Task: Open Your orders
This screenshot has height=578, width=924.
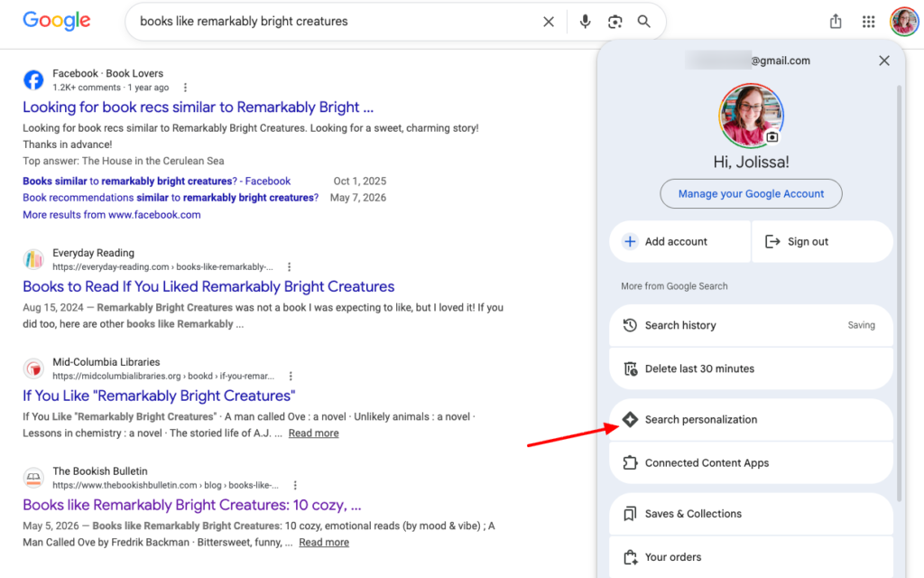Action: pos(751,556)
